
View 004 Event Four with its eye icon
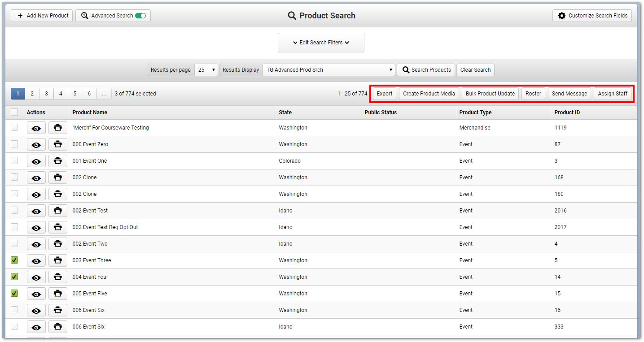pos(36,277)
